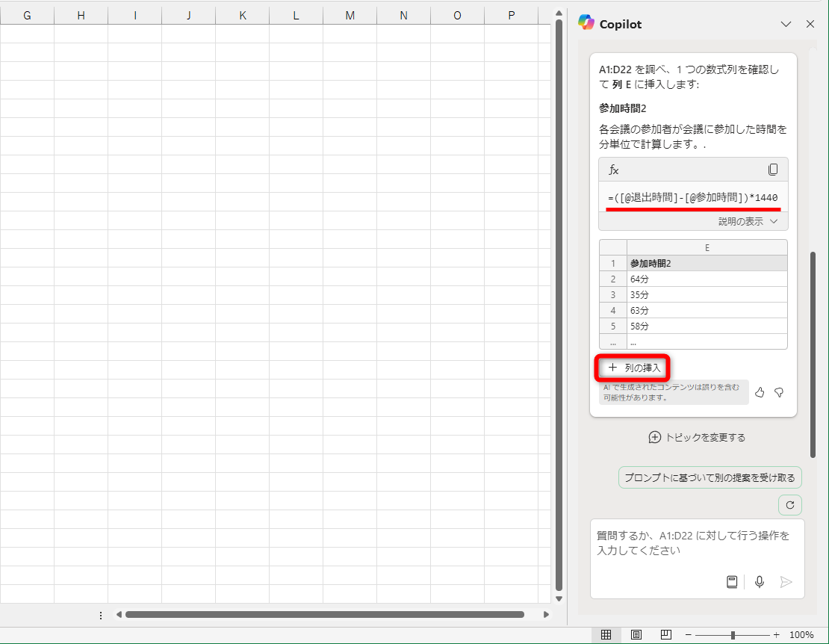This screenshot has width=829, height=644.
Task: Request another suggestion based on the prompt
Action: coord(710,477)
